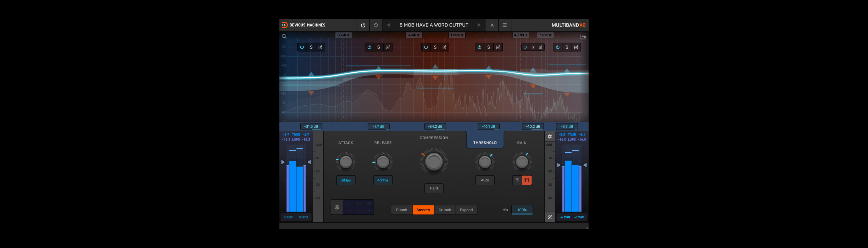Toggle power of the 4.37kHz–7.61kHz band
Screen dimensions: 868x248
coord(525,48)
